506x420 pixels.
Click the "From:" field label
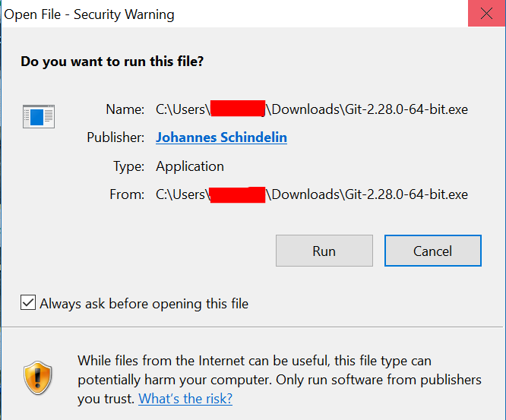[x=127, y=194]
